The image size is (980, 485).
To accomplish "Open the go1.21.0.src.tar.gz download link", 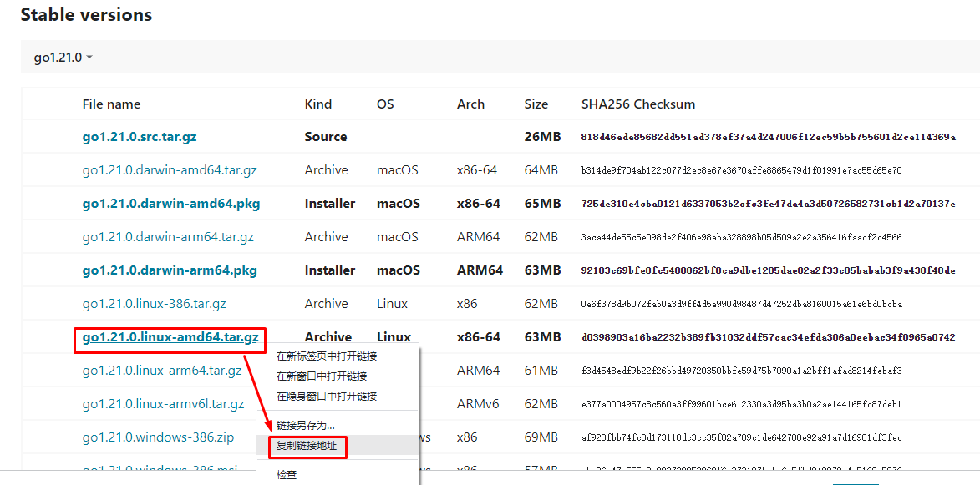I will tap(140, 137).
